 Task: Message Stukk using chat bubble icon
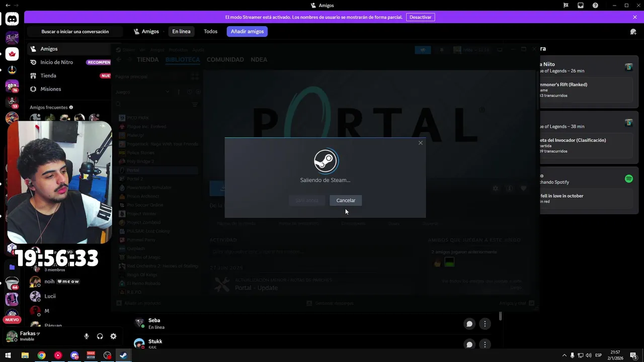click(x=469, y=344)
